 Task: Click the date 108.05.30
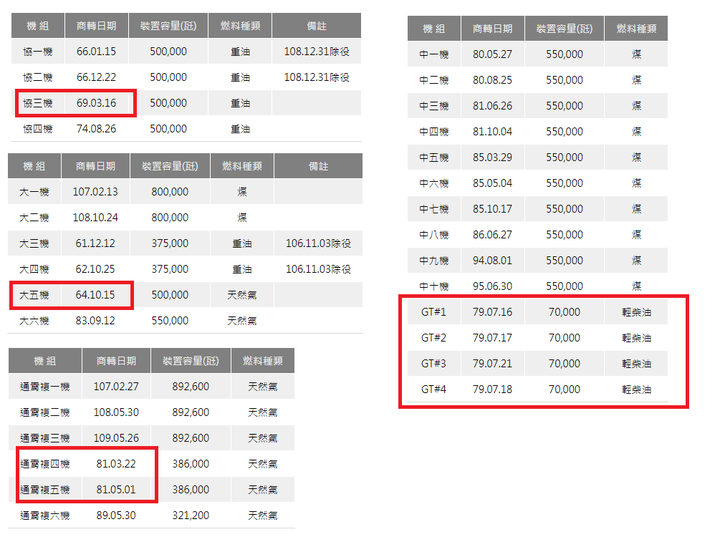point(116,412)
